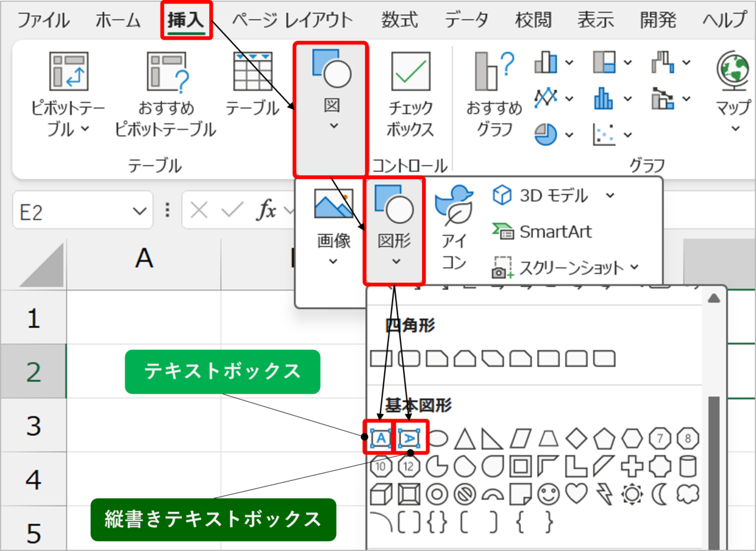The image size is (756, 551).
Task: Expand the スクリーンショット dropdown
Action: pyautogui.click(x=635, y=267)
